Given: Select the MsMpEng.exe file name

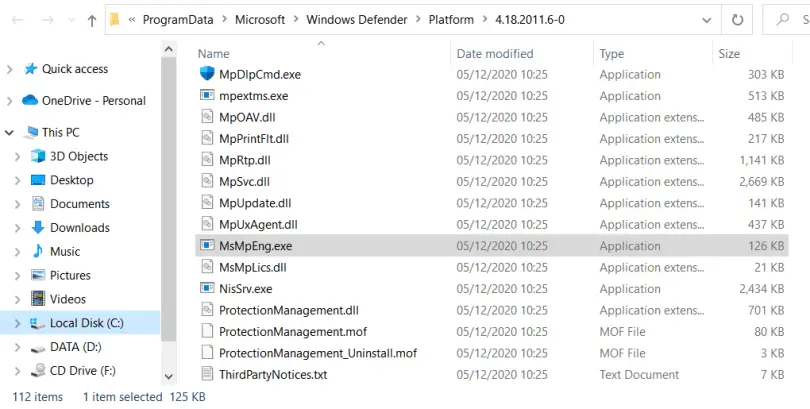Looking at the screenshot, I should [x=255, y=246].
